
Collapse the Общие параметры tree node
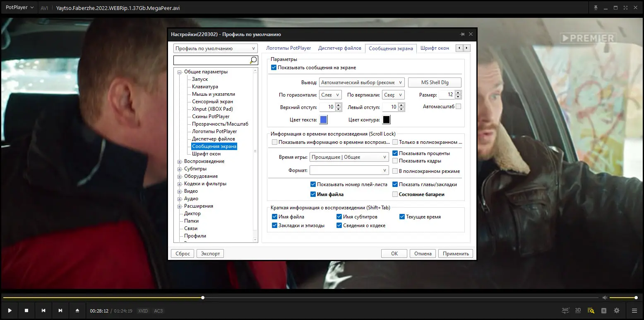click(x=180, y=72)
